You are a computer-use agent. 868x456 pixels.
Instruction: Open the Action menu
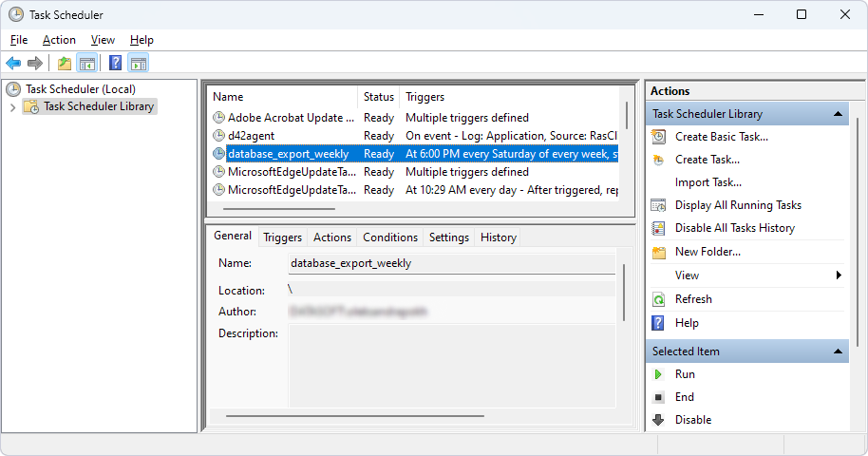click(59, 40)
